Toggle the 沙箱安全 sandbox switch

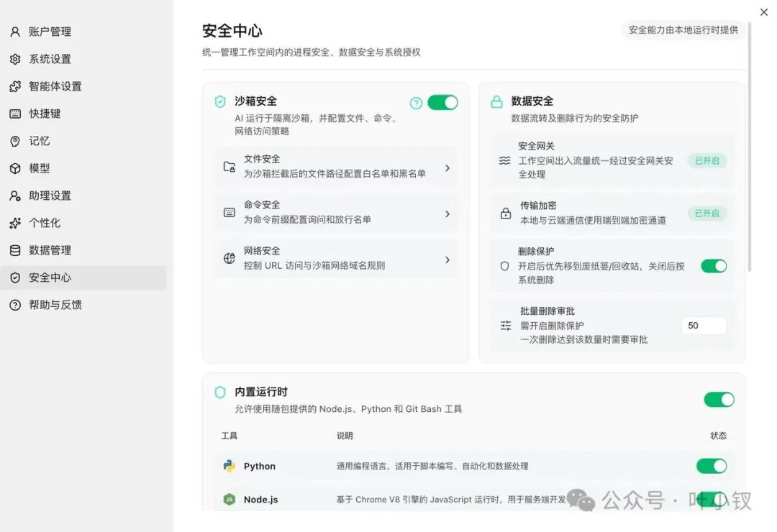[x=442, y=103]
